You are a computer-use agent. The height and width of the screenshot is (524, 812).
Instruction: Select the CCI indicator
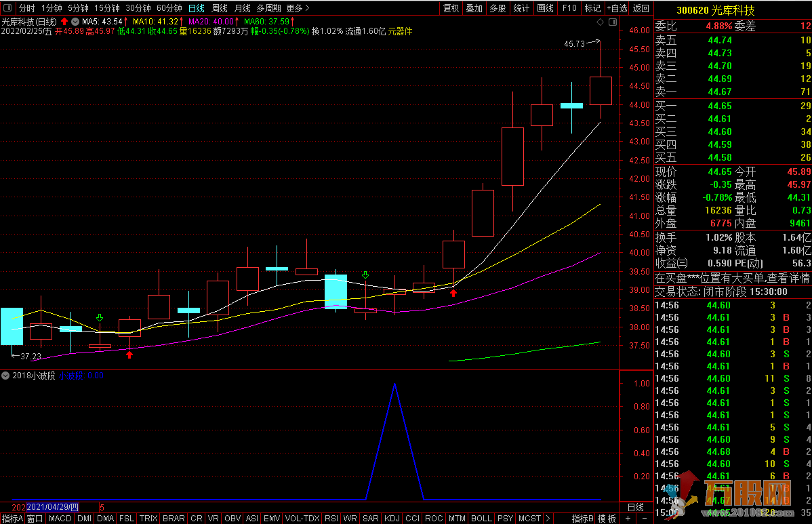pos(412,519)
